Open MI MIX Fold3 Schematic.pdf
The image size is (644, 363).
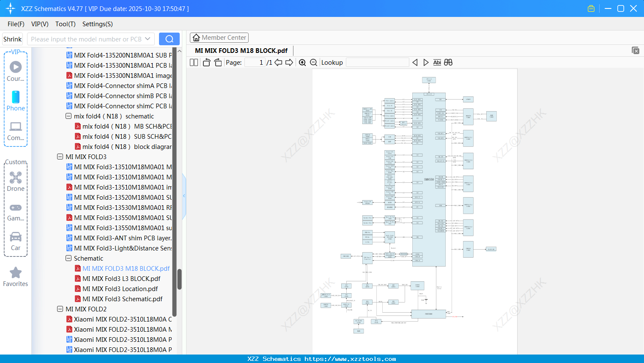coord(123,299)
